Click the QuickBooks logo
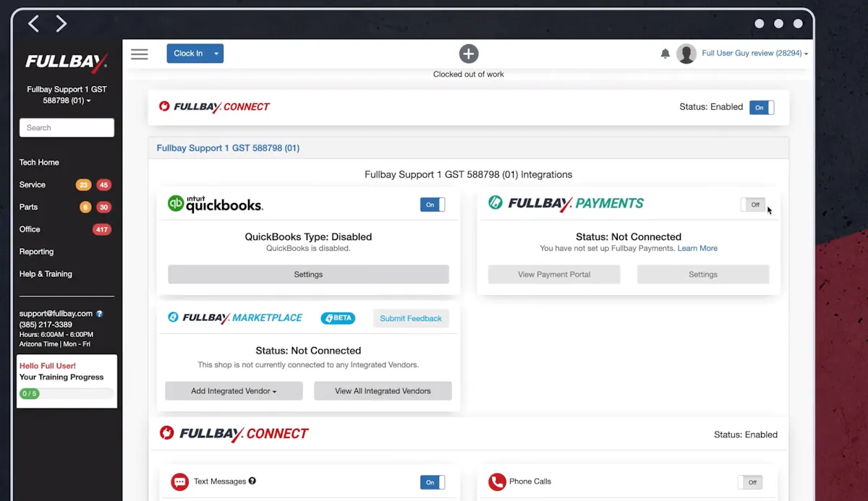This screenshot has height=501, width=868. [216, 204]
